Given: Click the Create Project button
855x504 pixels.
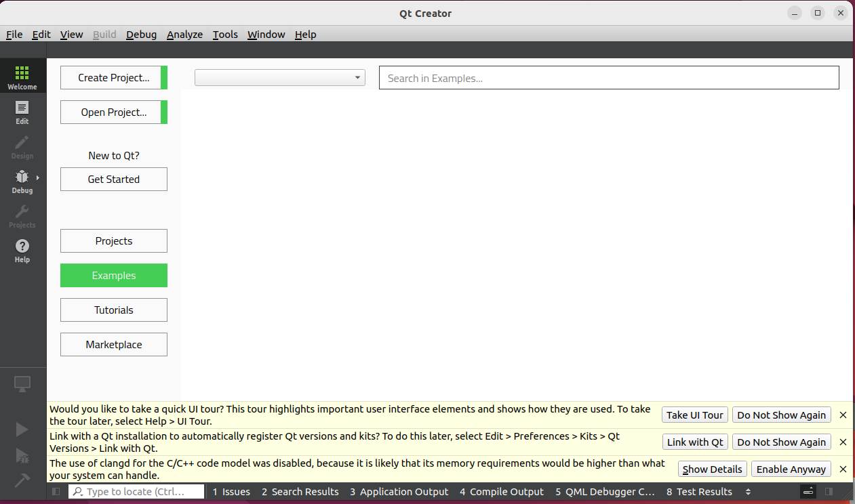Looking at the screenshot, I should (x=114, y=78).
